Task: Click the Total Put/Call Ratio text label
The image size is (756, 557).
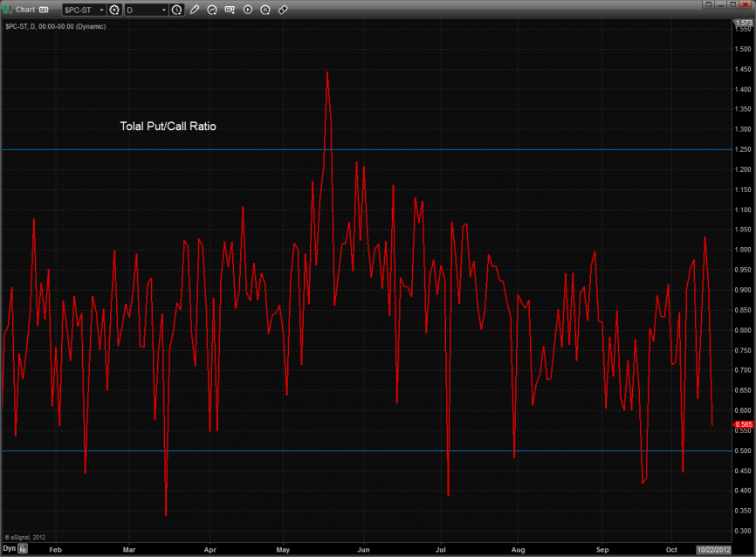Action: (168, 127)
